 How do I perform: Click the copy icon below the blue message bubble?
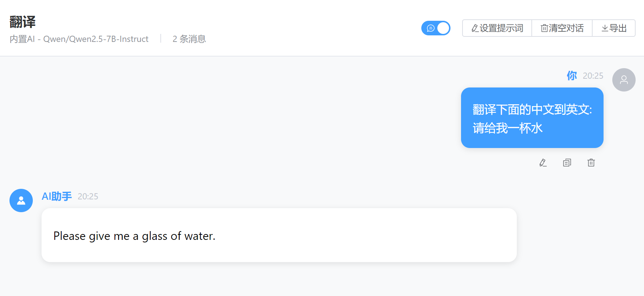pyautogui.click(x=567, y=163)
